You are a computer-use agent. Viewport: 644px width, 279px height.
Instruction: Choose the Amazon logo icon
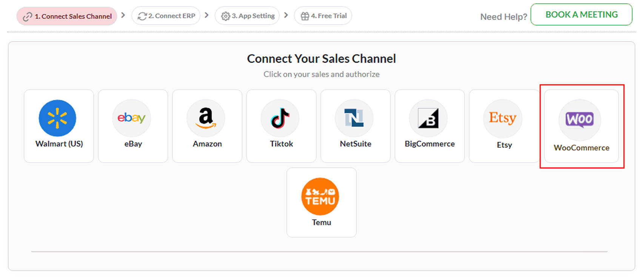(206, 118)
